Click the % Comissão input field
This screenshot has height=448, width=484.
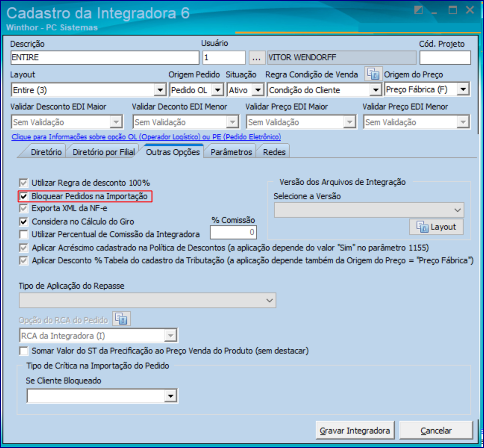tap(233, 232)
